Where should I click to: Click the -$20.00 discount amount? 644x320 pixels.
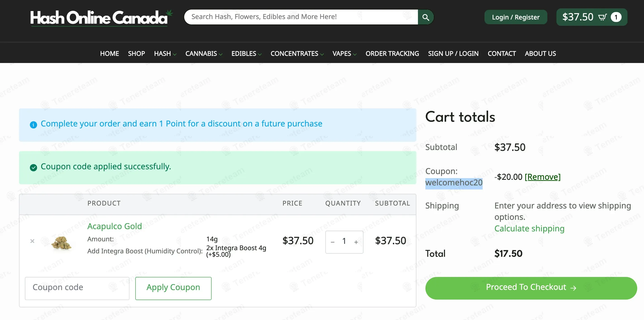pos(508,177)
